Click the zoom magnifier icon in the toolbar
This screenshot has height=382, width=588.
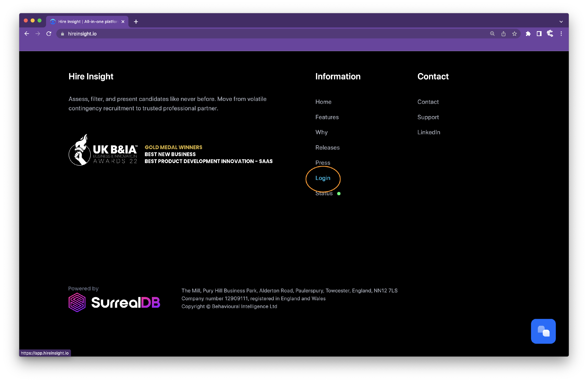coord(492,34)
